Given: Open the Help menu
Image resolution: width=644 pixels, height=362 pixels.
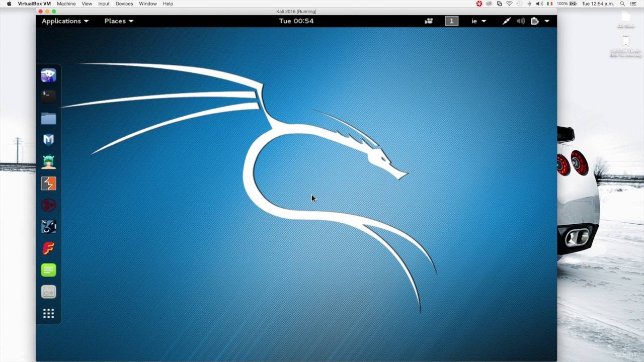Looking at the screenshot, I should pos(168,4).
